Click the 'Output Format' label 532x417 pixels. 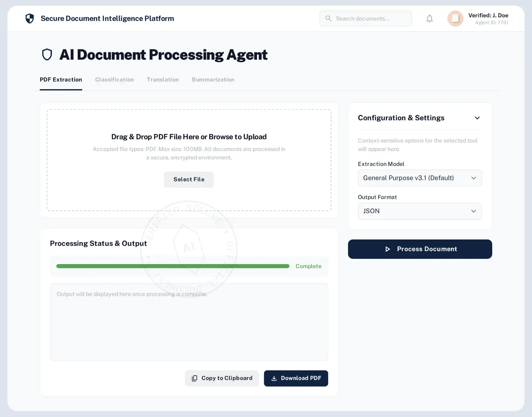pos(377,197)
